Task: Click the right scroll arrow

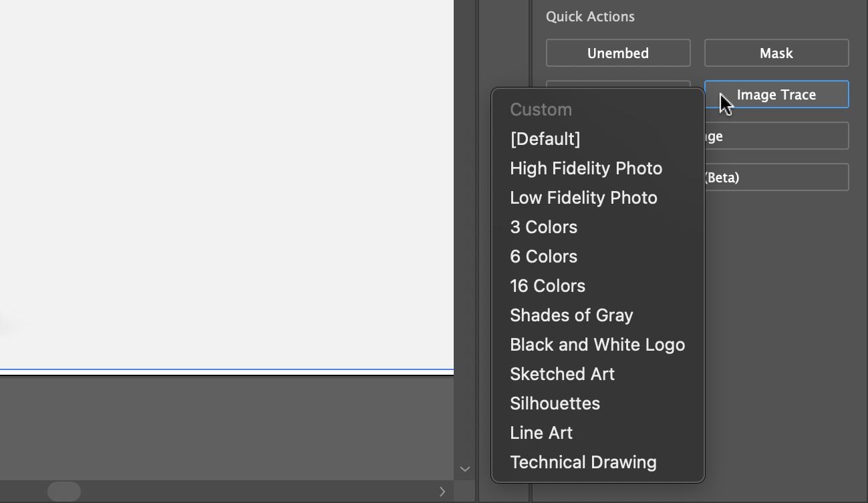Action: click(x=442, y=492)
